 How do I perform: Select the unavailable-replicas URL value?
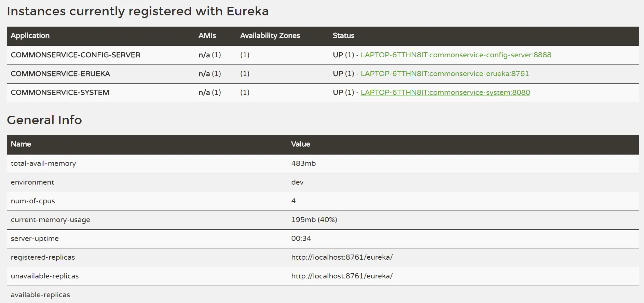[342, 276]
